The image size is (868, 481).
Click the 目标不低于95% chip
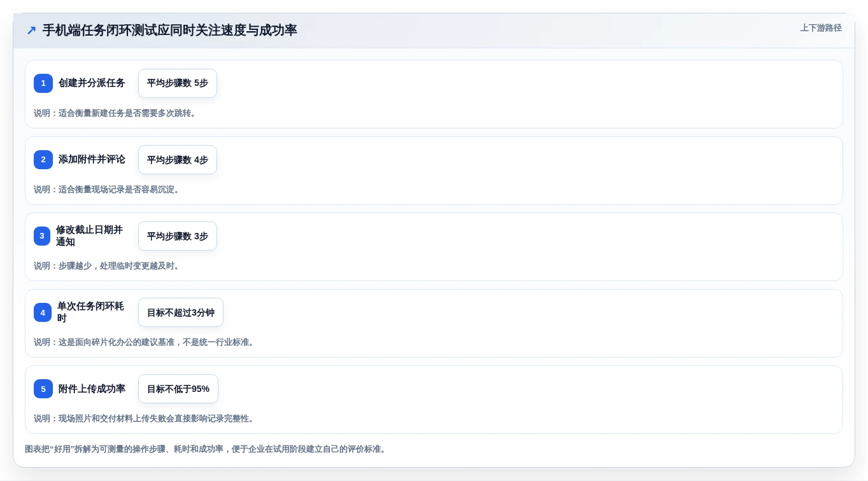point(178,389)
